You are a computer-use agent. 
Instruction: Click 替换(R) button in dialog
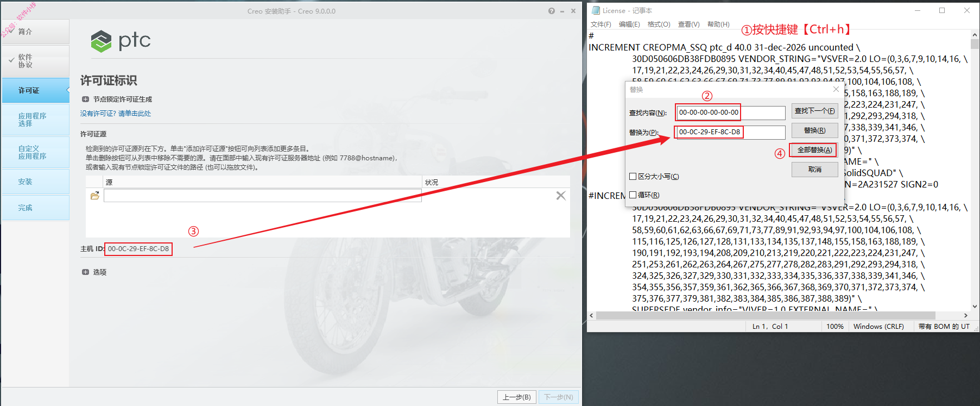tap(814, 130)
